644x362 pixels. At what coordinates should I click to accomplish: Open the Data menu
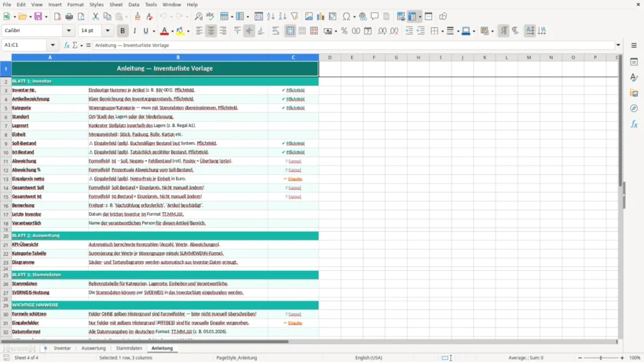pos(134,4)
